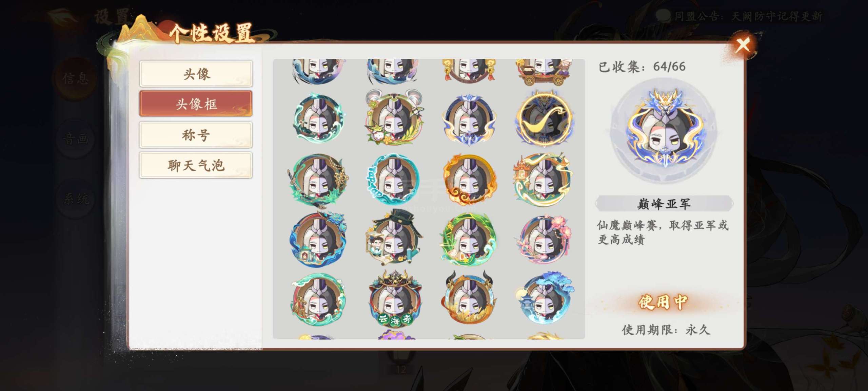Viewport: 868px width, 391px height.
Task: Switch to the 称号 title tab
Action: click(196, 135)
